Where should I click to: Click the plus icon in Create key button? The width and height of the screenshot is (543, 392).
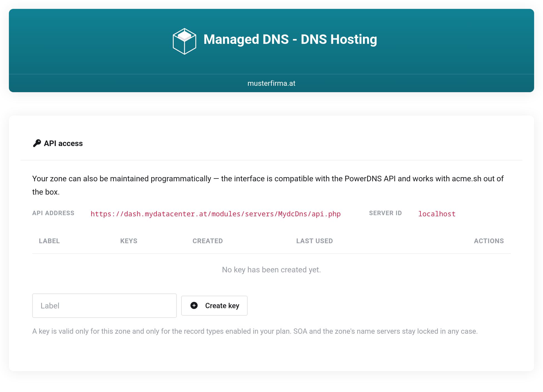(x=194, y=305)
